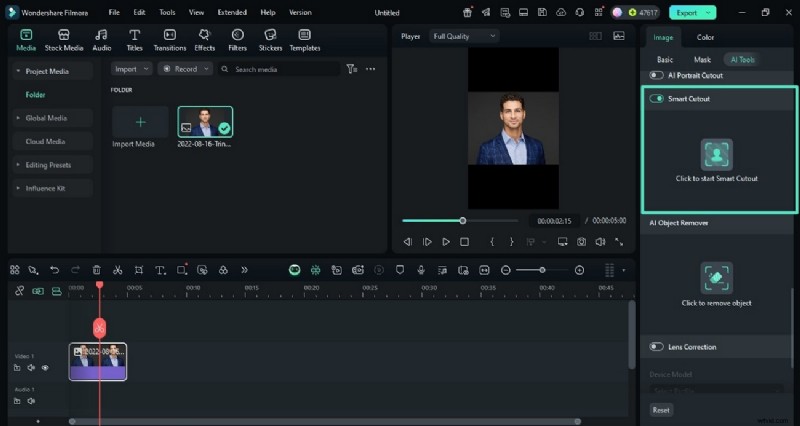Screen dimensions: 800x426
Task: Click in the Search media field
Action: pyautogui.click(x=279, y=69)
